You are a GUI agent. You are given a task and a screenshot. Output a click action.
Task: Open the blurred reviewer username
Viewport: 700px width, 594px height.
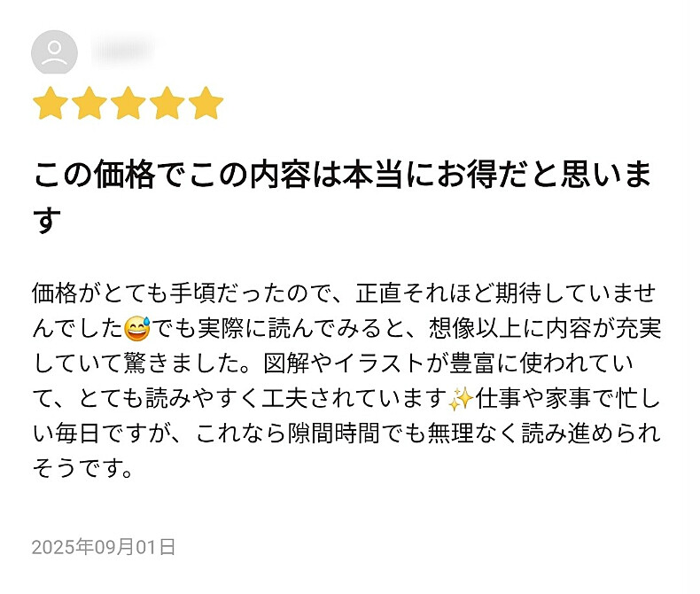point(122,51)
